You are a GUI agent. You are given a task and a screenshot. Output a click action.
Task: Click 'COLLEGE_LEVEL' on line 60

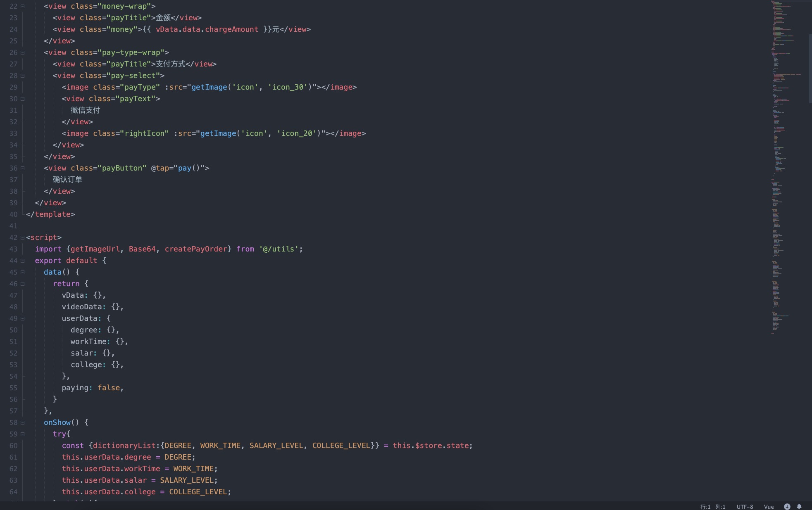point(341,446)
